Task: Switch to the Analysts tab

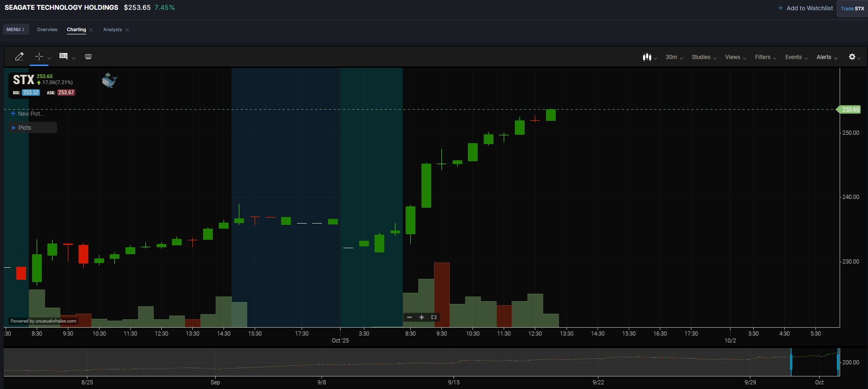Action: 112,29
